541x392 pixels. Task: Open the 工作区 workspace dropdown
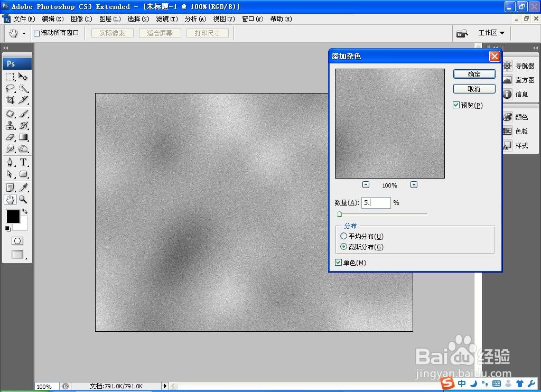point(491,33)
